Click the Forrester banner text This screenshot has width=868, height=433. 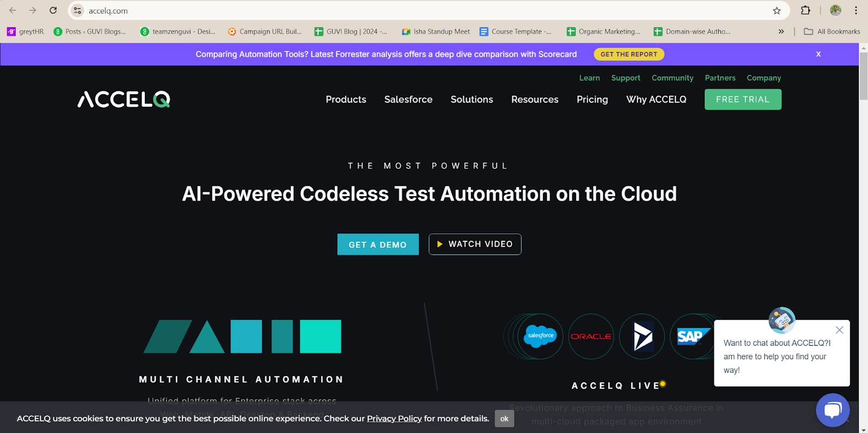tap(386, 54)
